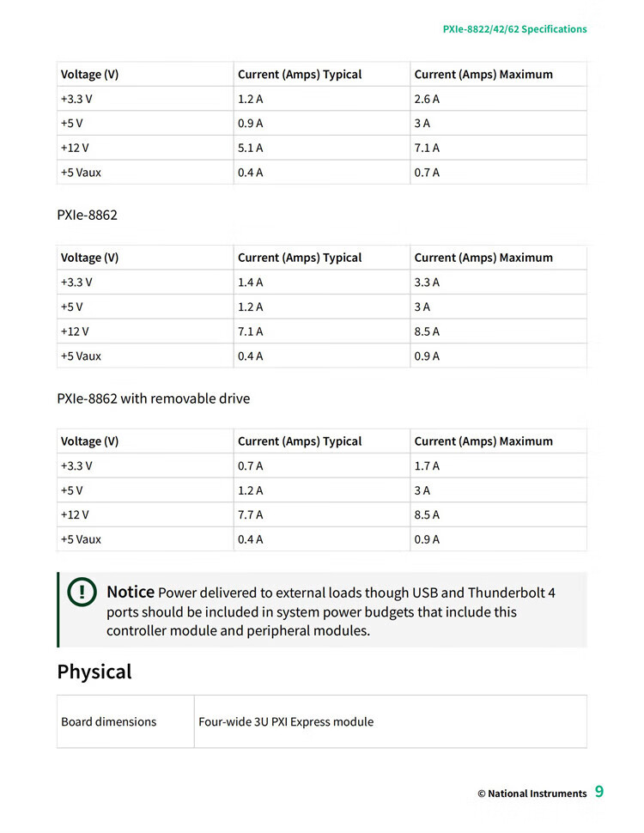This screenshot has width=644, height=833.
Task: Click the Notice exclamation mark icon
Action: (x=82, y=593)
